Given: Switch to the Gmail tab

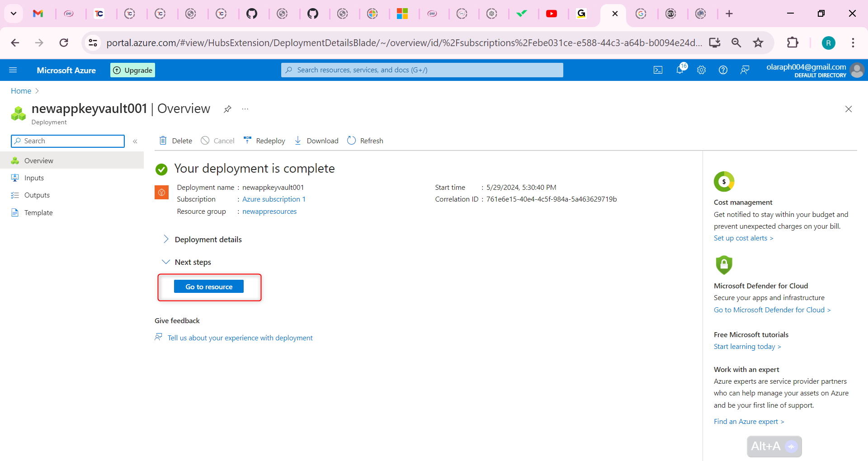Looking at the screenshot, I should point(38,14).
